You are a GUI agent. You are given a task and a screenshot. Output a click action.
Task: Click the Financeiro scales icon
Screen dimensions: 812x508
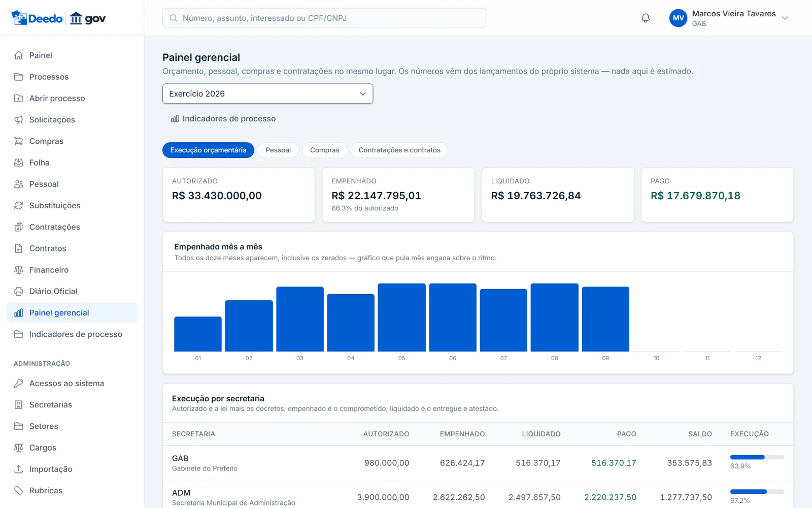pyautogui.click(x=19, y=270)
